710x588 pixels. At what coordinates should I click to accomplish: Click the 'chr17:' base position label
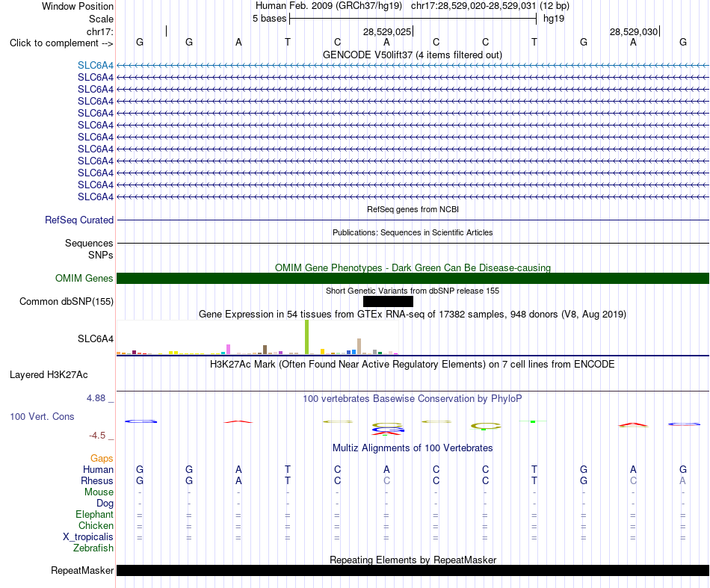click(100, 31)
